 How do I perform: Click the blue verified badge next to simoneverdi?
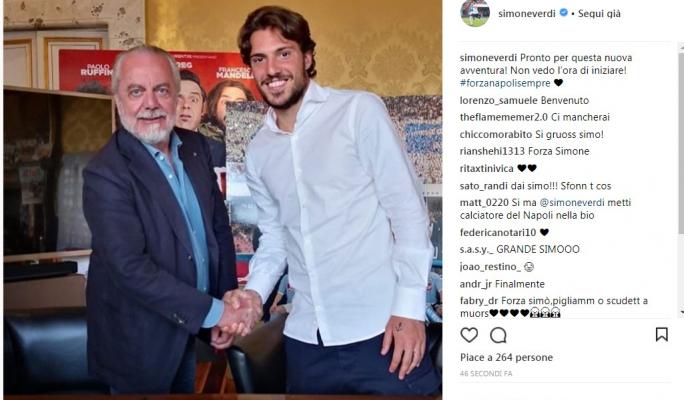563,13
